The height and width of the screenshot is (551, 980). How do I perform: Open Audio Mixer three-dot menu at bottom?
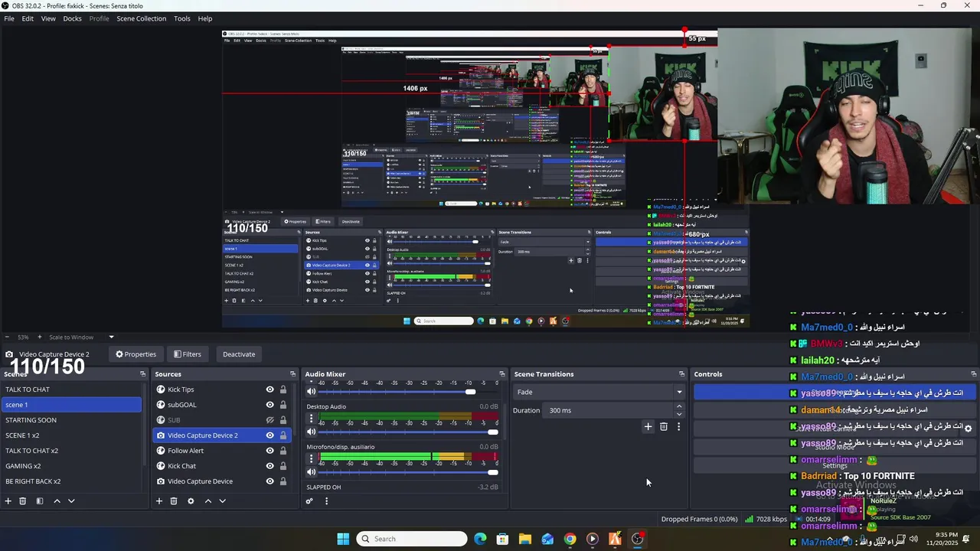point(326,501)
